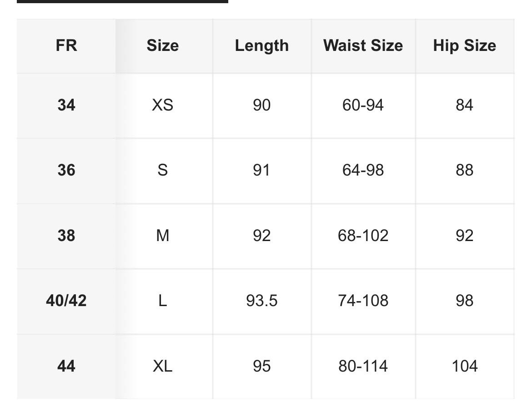Select the 68-102 waist size cell

click(x=363, y=236)
